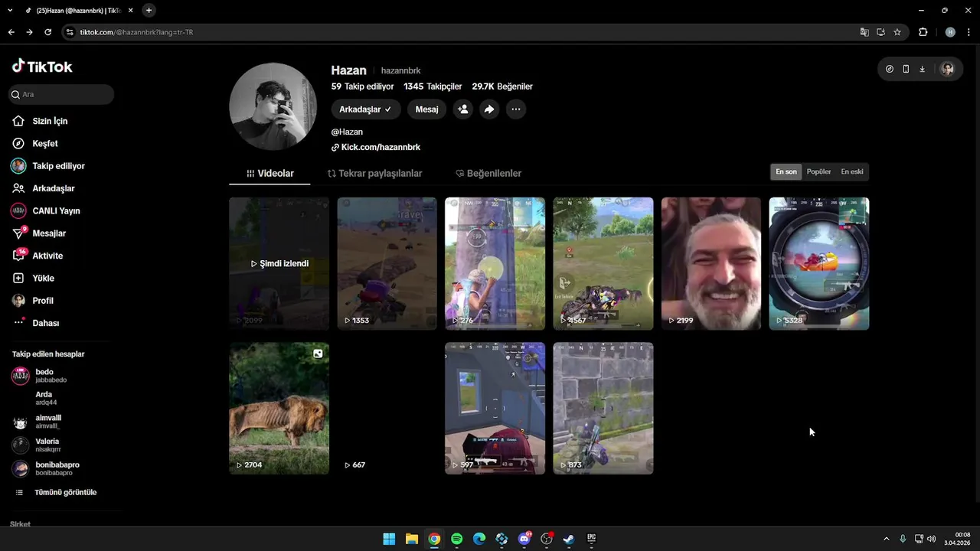The height and width of the screenshot is (551, 980).
Task: Click the address bar URL
Action: click(136, 32)
